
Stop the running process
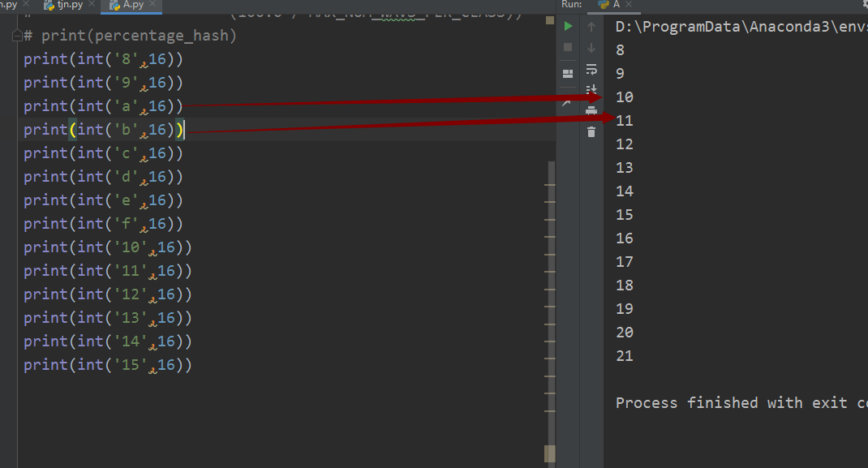point(568,45)
